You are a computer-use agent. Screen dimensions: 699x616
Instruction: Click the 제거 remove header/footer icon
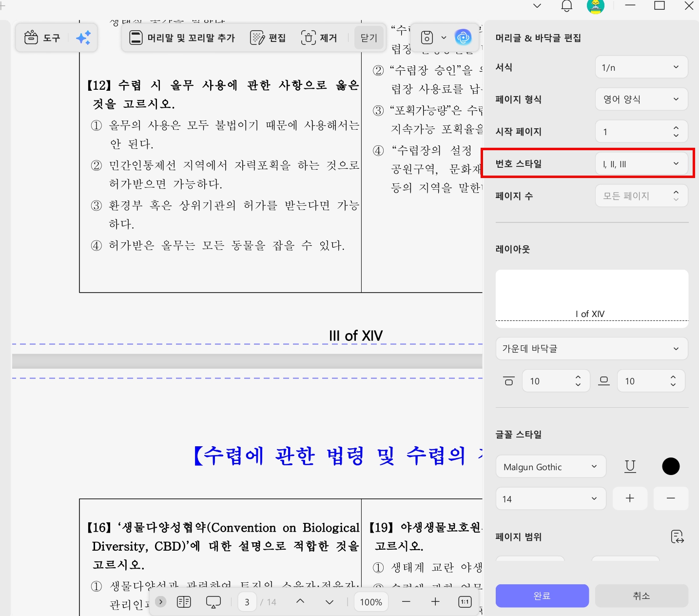point(319,37)
